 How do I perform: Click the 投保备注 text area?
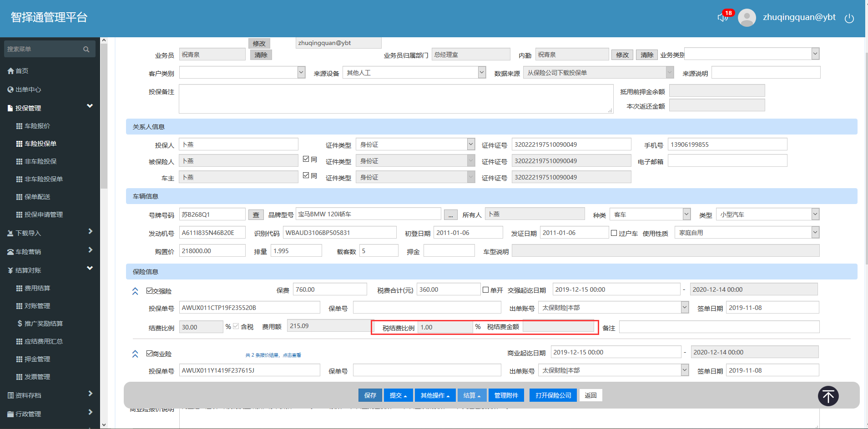tap(396, 99)
